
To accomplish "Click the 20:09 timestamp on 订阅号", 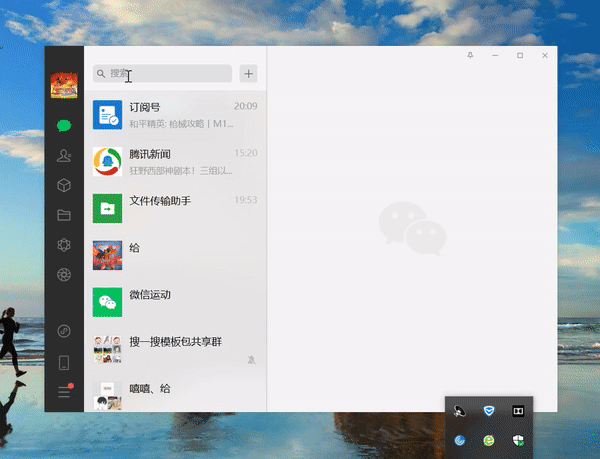I will (x=246, y=106).
